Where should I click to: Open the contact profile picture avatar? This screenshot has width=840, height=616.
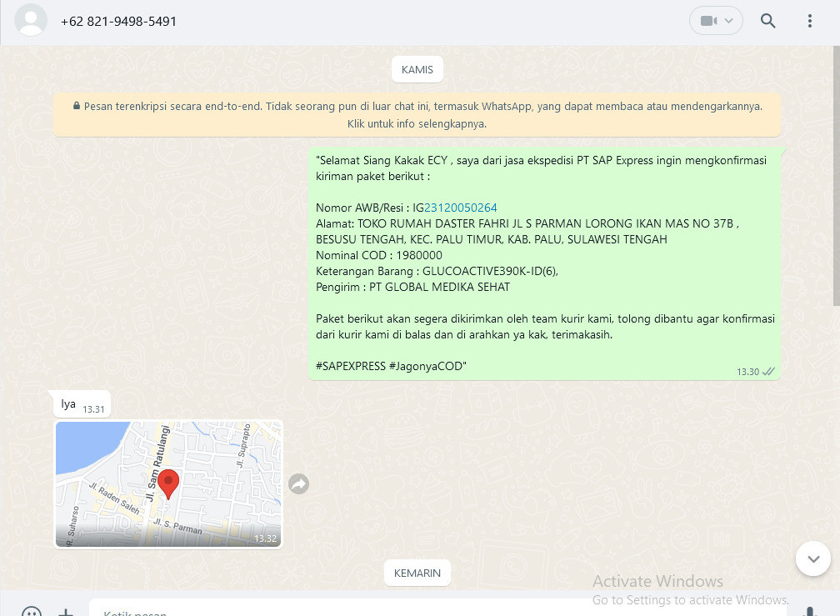(x=31, y=20)
